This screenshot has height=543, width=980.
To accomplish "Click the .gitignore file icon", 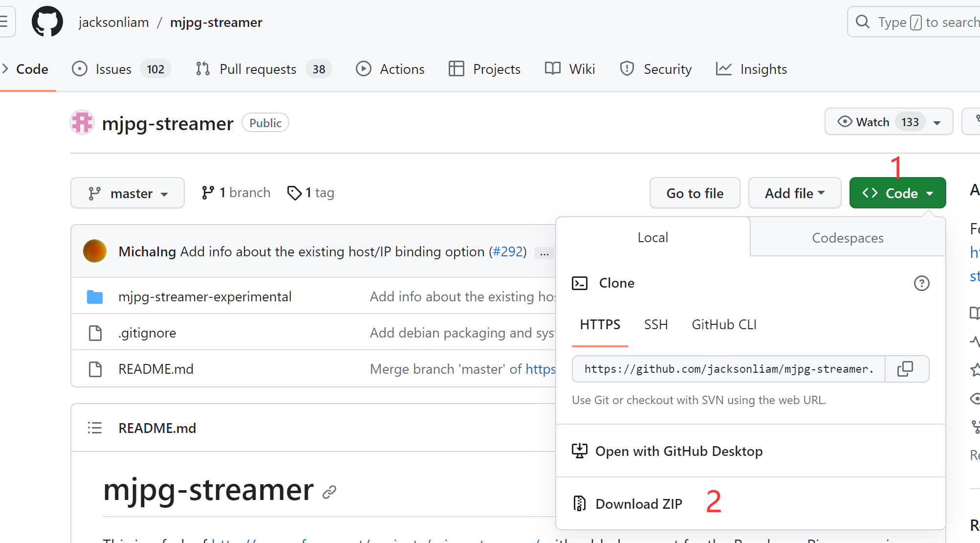I will pos(95,333).
